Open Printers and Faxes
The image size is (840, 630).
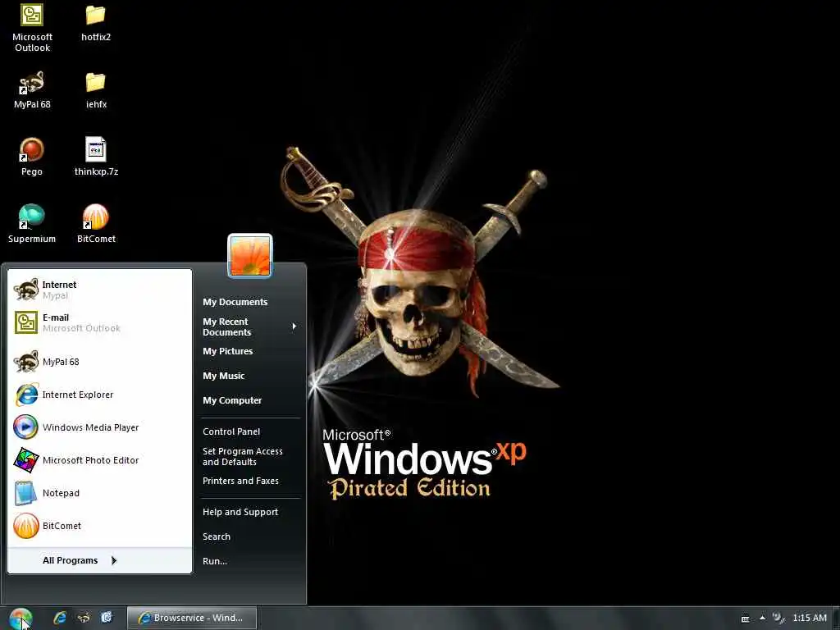click(x=240, y=481)
